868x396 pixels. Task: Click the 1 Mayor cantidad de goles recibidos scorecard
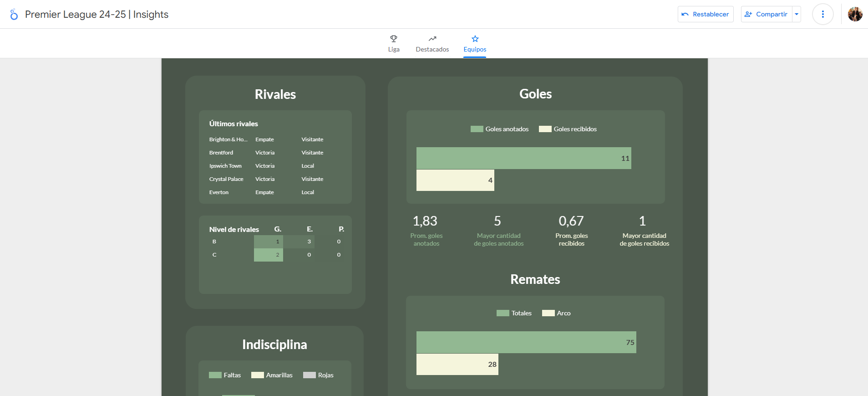coord(644,231)
